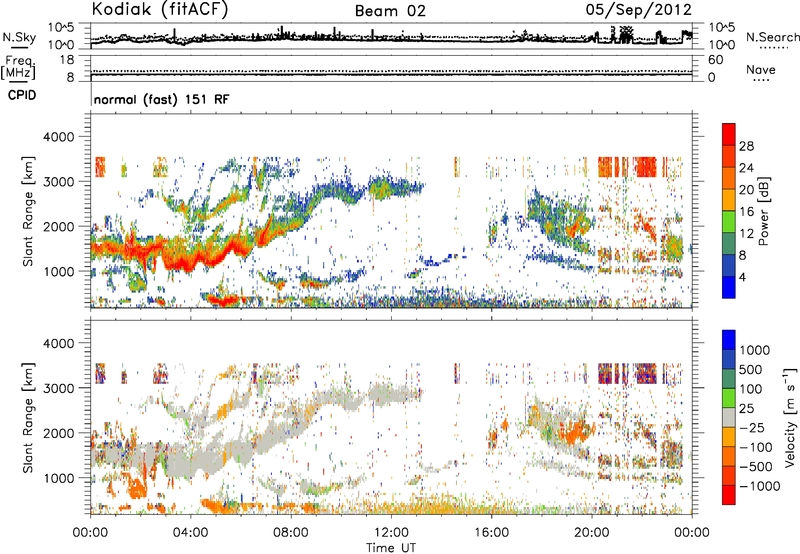Click the '12:00' time tick label
Screen dimensions: 800x554
tap(391, 533)
